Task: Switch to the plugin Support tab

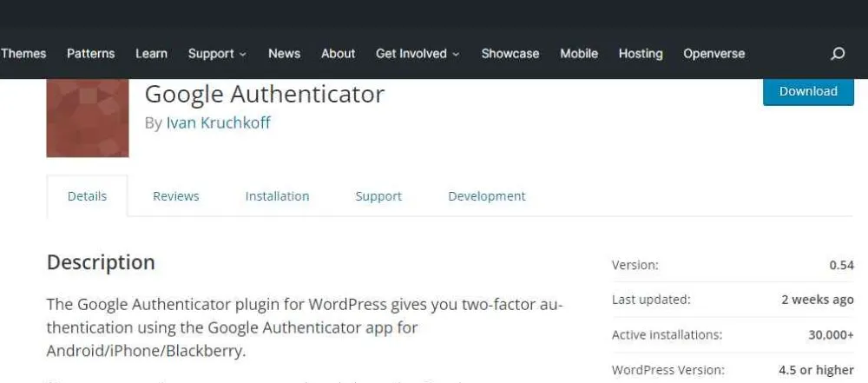Action: [378, 196]
